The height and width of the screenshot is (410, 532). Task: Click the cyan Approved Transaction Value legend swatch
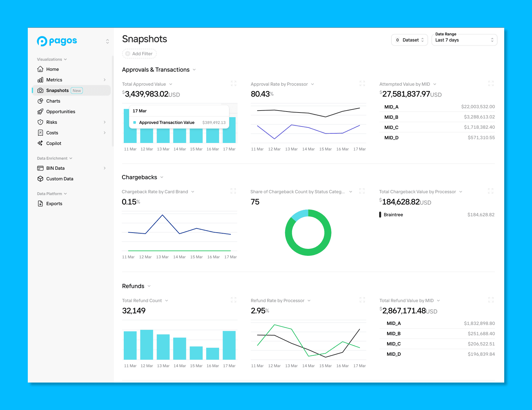point(135,123)
